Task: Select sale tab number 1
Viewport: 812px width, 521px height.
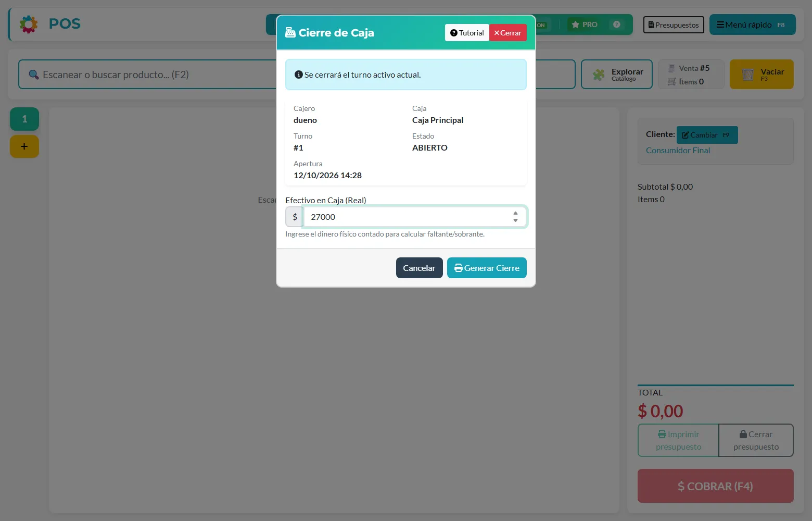Action: point(24,119)
